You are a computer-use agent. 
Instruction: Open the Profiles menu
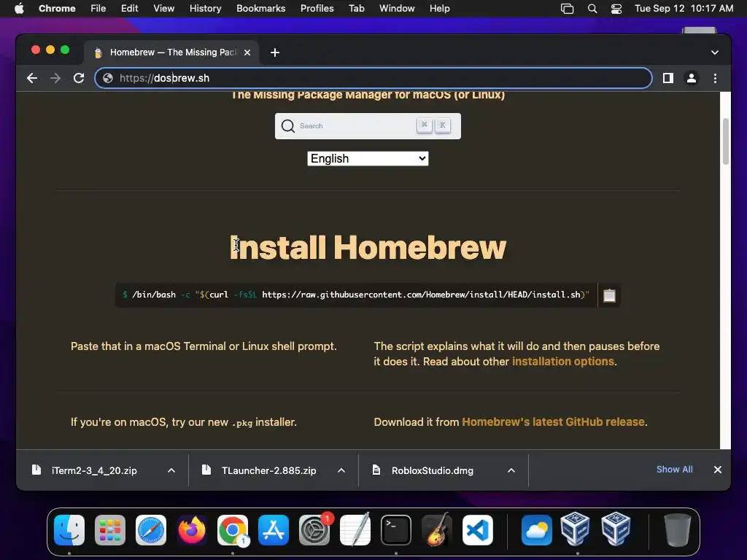(317, 9)
